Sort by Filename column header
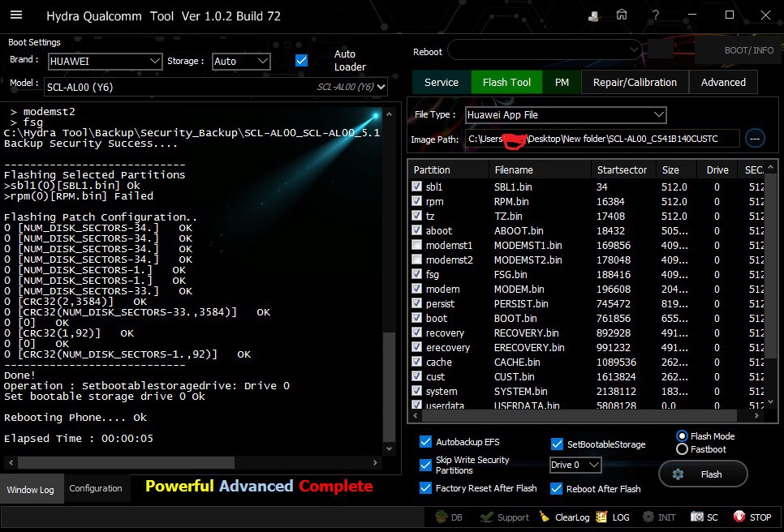 click(x=540, y=169)
